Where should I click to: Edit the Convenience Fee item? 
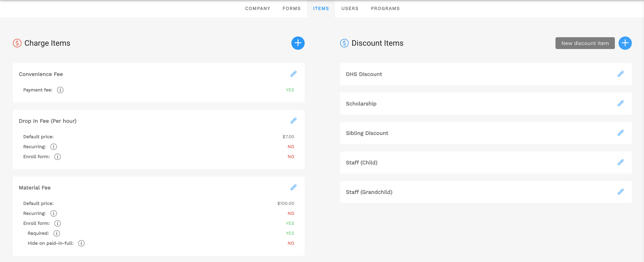click(x=293, y=74)
